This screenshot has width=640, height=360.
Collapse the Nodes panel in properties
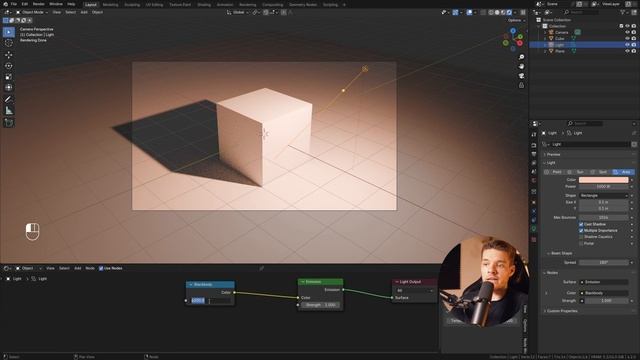click(552, 273)
